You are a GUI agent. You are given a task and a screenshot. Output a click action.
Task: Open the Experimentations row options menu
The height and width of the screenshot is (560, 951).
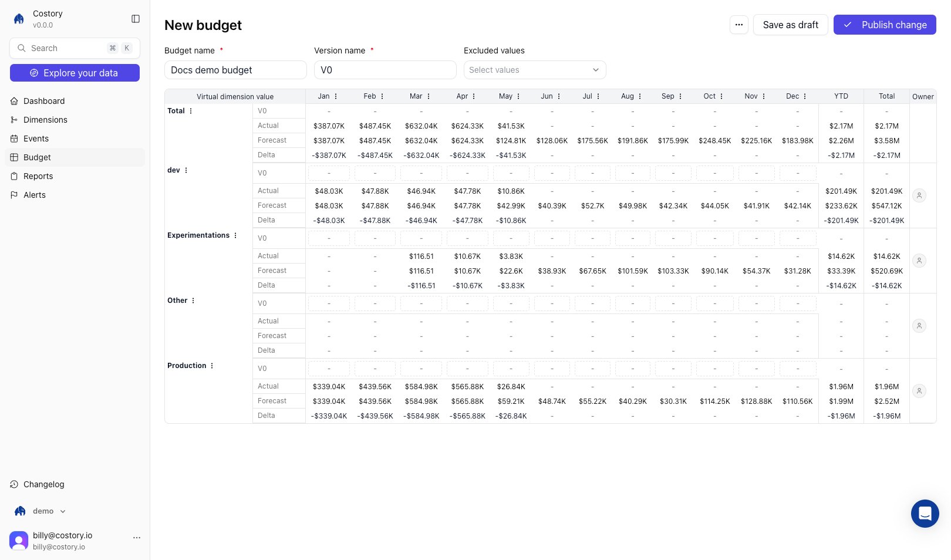coord(235,235)
